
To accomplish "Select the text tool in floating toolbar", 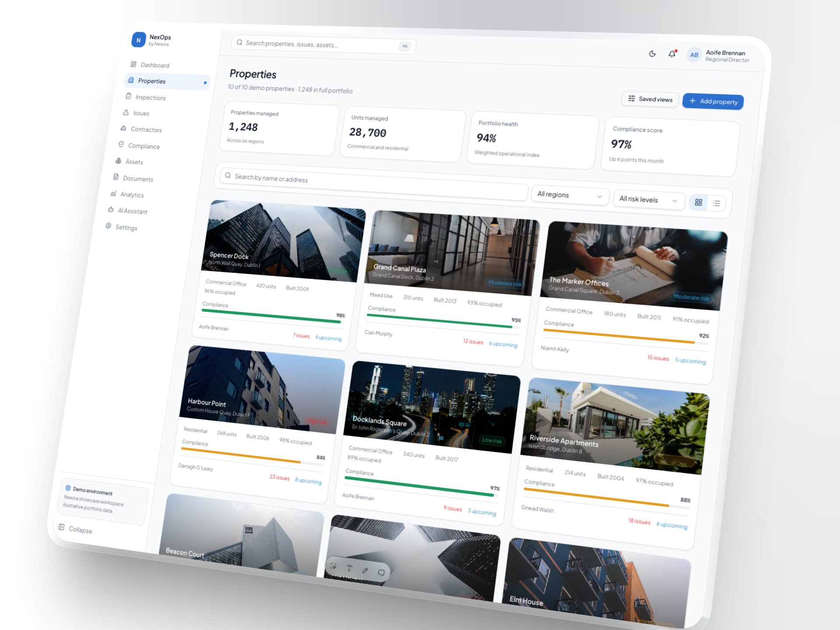I will (349, 568).
